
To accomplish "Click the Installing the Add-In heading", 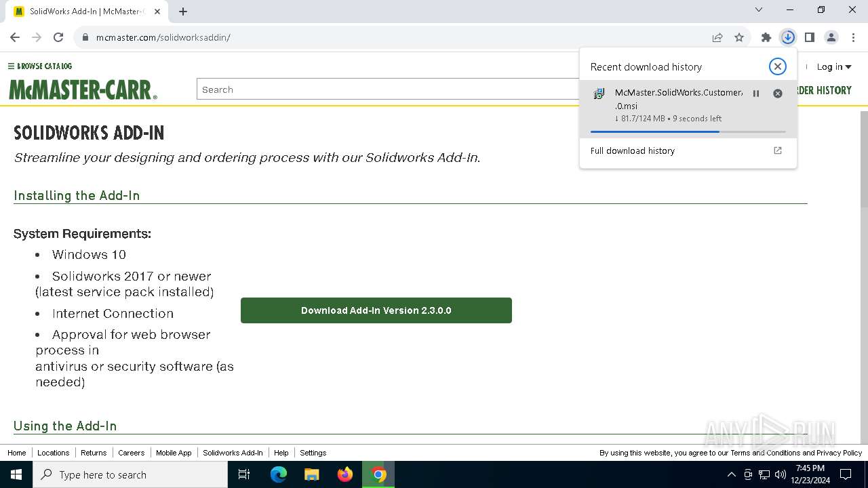I will 77,195.
